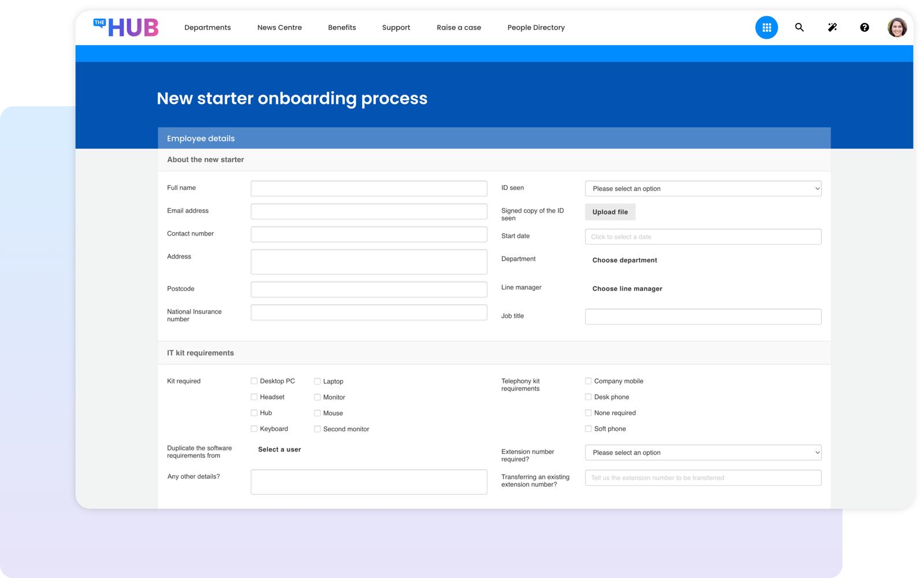This screenshot has height=578, width=924.
Task: Select the magic wand tool icon
Action: point(832,27)
